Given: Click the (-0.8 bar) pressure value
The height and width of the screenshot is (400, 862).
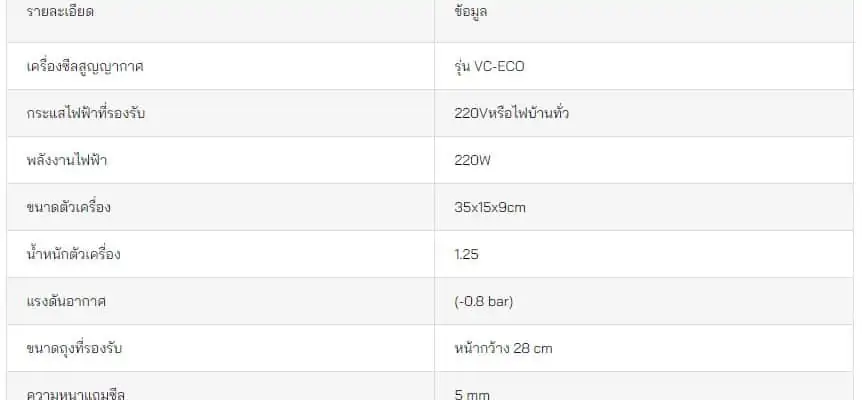Looking at the screenshot, I should 484,301.
